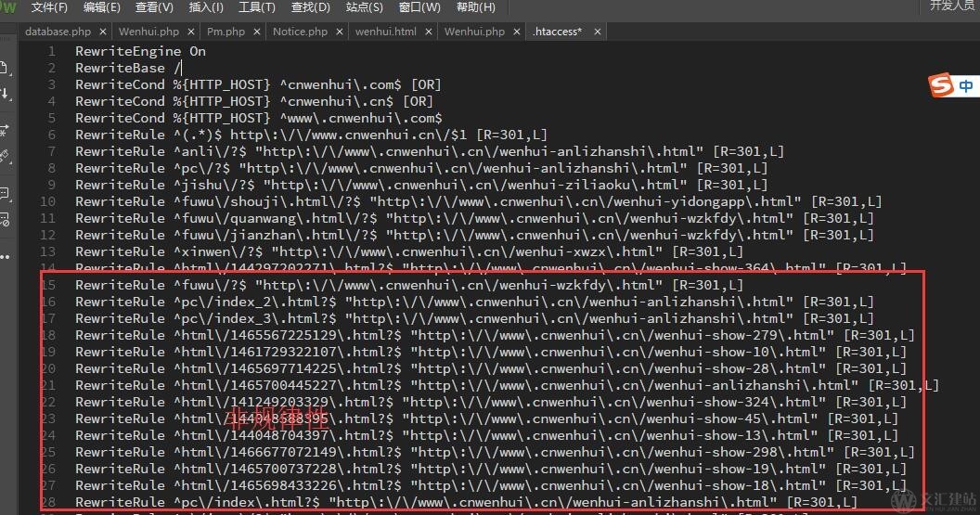
Task: Close the Pm.php tab
Action: [x=257, y=32]
